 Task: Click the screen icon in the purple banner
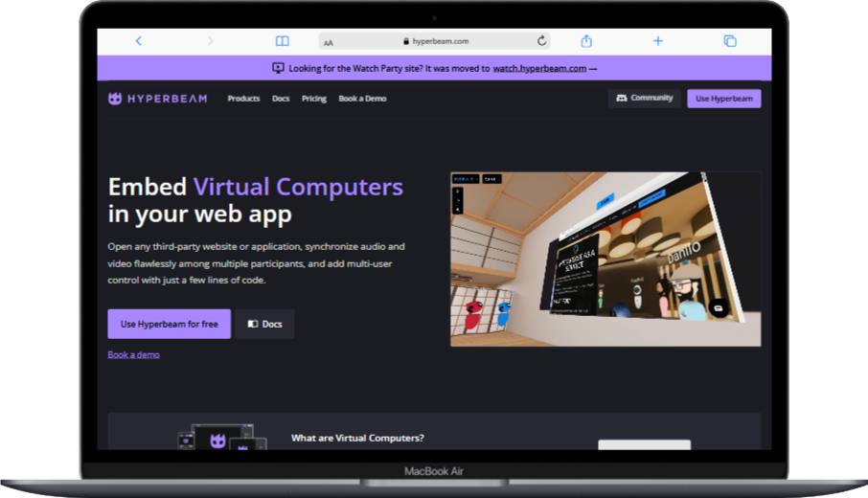(x=278, y=68)
